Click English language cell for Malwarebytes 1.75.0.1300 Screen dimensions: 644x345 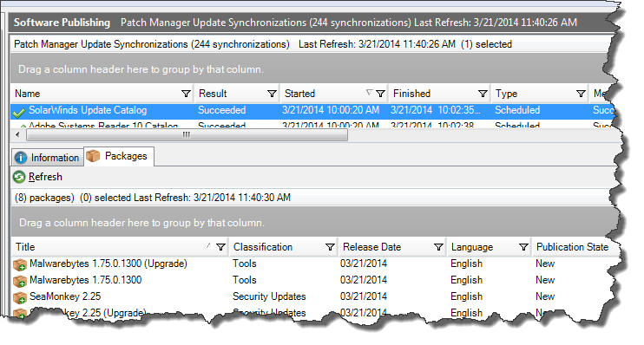(466, 280)
